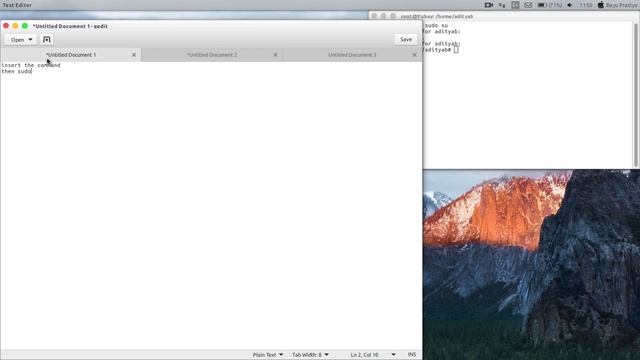Click the terminal window scrollbar
Viewport: 640px width, 360px height.
(x=636, y=94)
